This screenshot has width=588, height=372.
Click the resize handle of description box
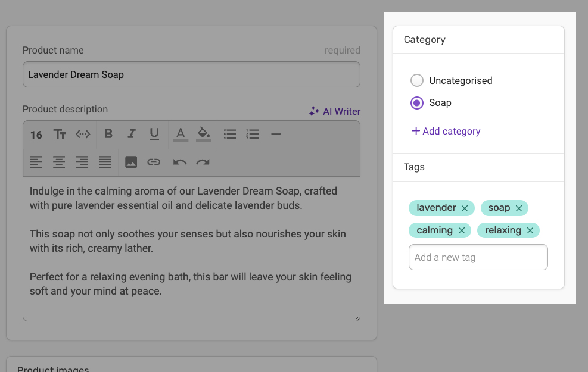click(357, 318)
